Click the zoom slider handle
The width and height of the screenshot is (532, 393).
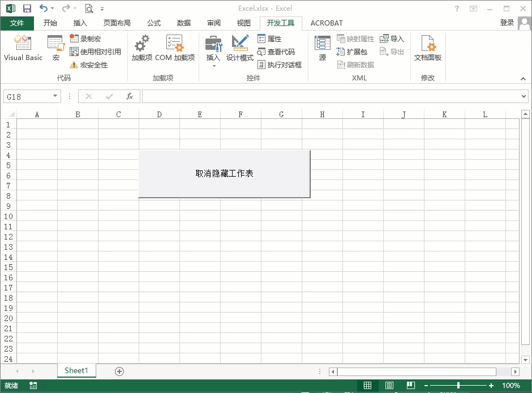tap(458, 386)
